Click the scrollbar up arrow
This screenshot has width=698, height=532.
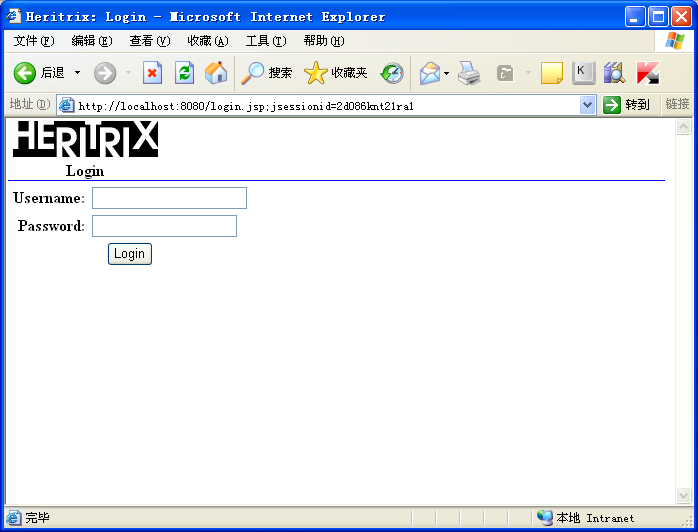pyautogui.click(x=683, y=127)
